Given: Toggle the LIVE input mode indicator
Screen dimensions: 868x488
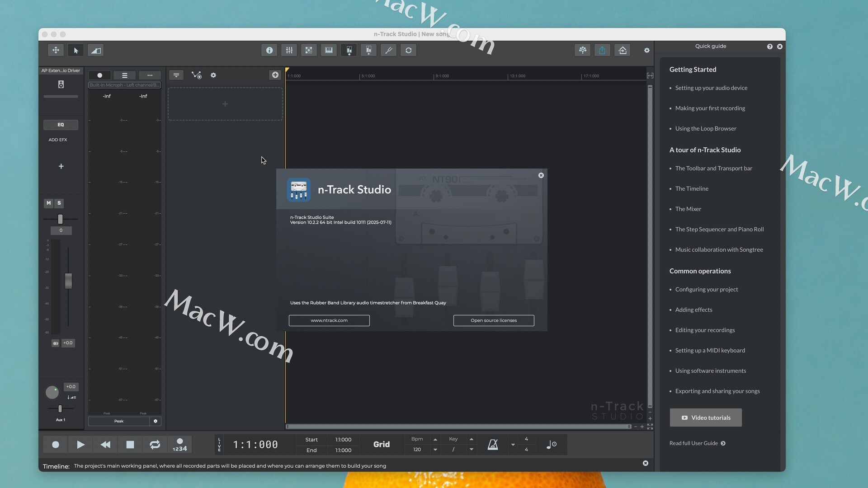Looking at the screenshot, I should click(220, 445).
